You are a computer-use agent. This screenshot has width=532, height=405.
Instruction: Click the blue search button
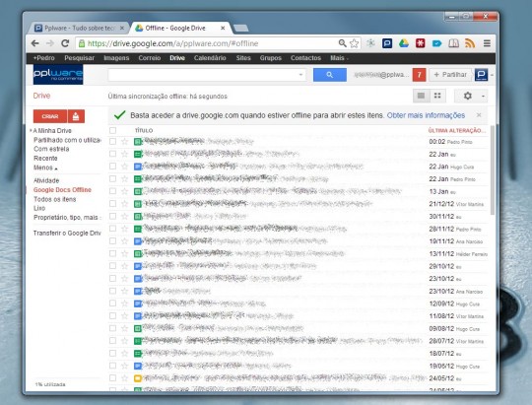330,75
